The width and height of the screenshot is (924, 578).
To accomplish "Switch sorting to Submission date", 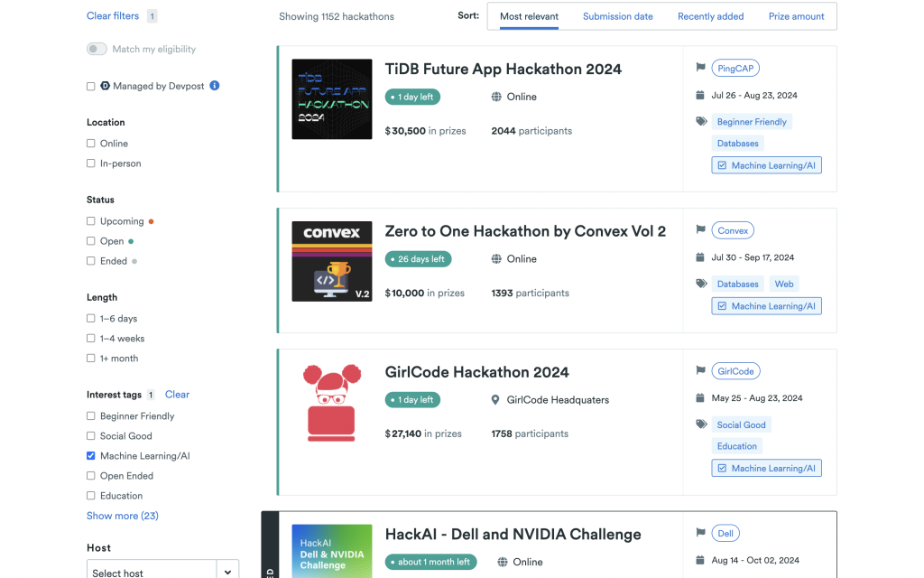I will (618, 15).
